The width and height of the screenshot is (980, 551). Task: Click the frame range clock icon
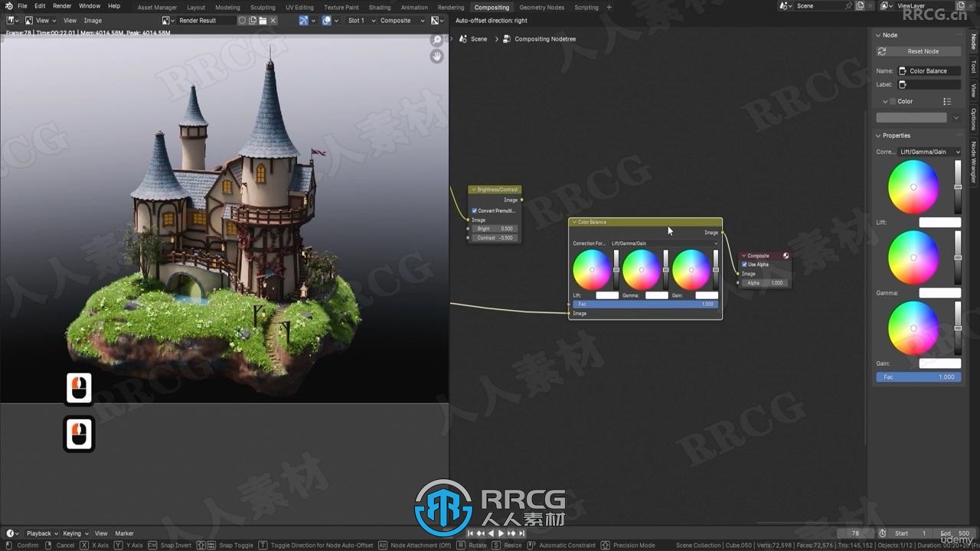883,533
